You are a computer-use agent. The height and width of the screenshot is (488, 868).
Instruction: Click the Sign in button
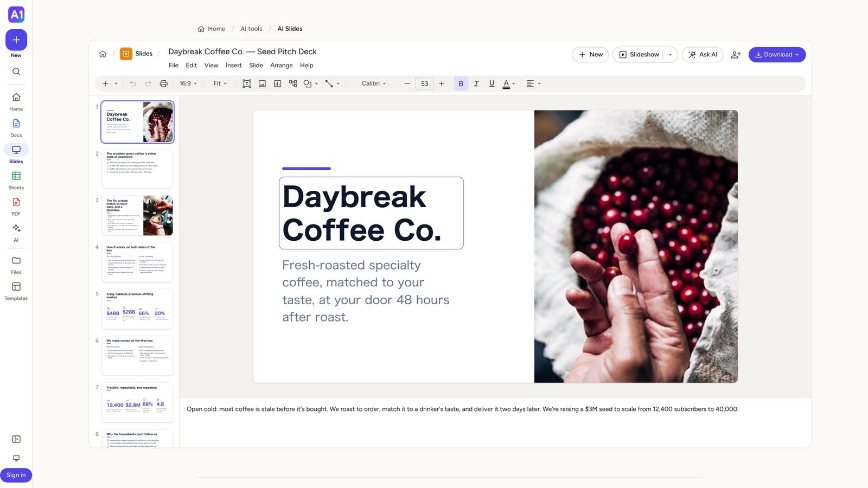click(x=16, y=475)
